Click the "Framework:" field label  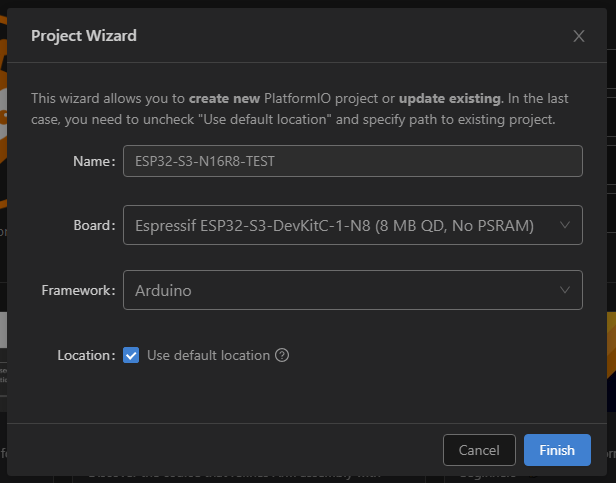pyautogui.click(x=79, y=291)
